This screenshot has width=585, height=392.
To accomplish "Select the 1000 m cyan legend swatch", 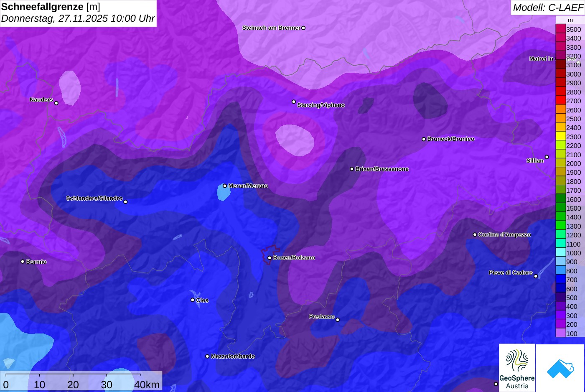I will [561, 252].
